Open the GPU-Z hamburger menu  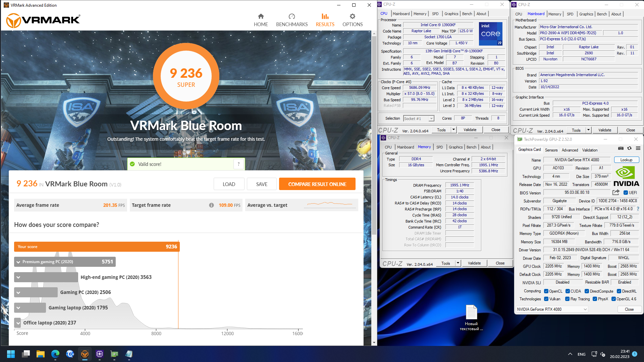(x=638, y=148)
